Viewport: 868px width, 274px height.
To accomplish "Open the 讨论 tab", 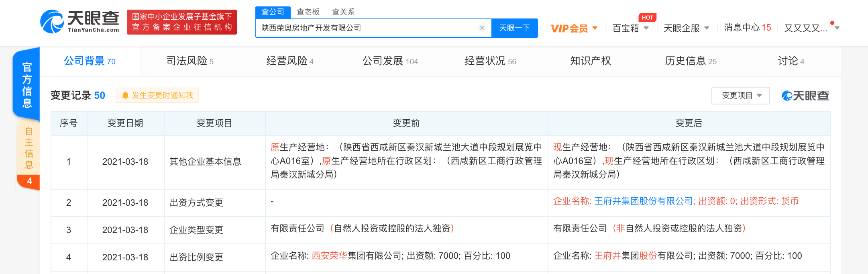I will (791, 61).
